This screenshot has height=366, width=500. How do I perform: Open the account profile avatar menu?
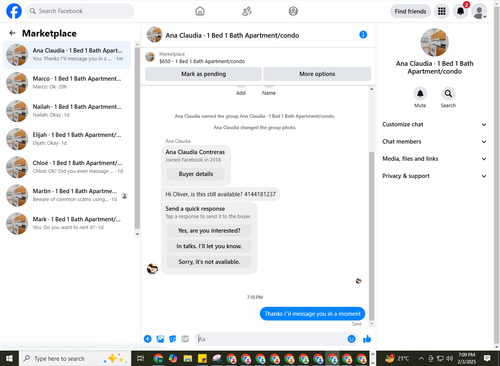pos(479,11)
